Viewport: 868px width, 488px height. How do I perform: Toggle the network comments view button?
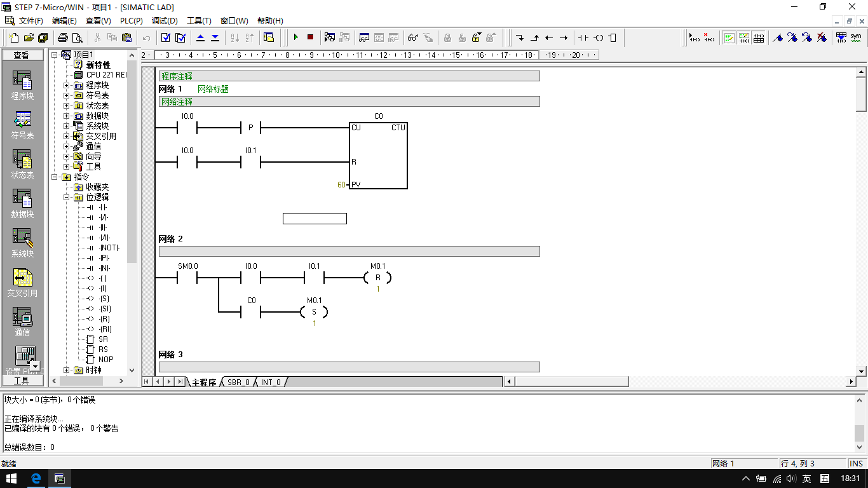click(x=743, y=37)
